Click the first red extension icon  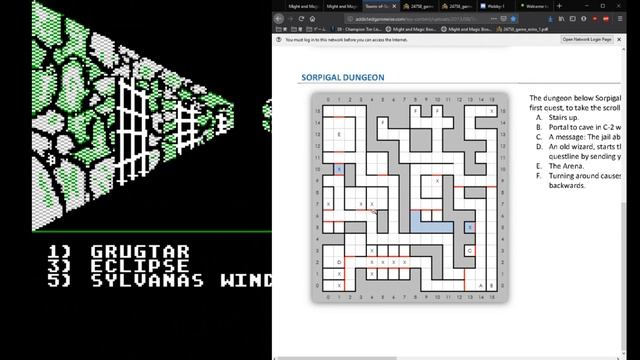[x=595, y=19]
